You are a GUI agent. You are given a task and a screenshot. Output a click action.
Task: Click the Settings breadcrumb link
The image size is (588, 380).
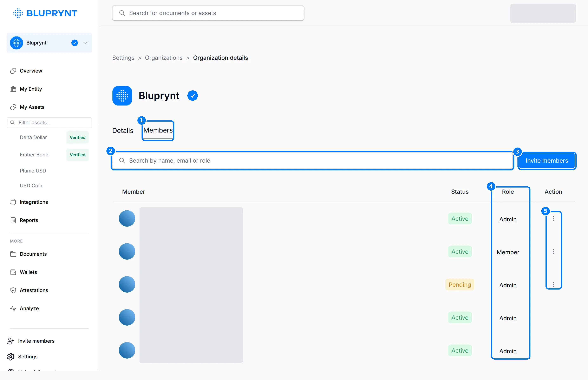pos(123,58)
